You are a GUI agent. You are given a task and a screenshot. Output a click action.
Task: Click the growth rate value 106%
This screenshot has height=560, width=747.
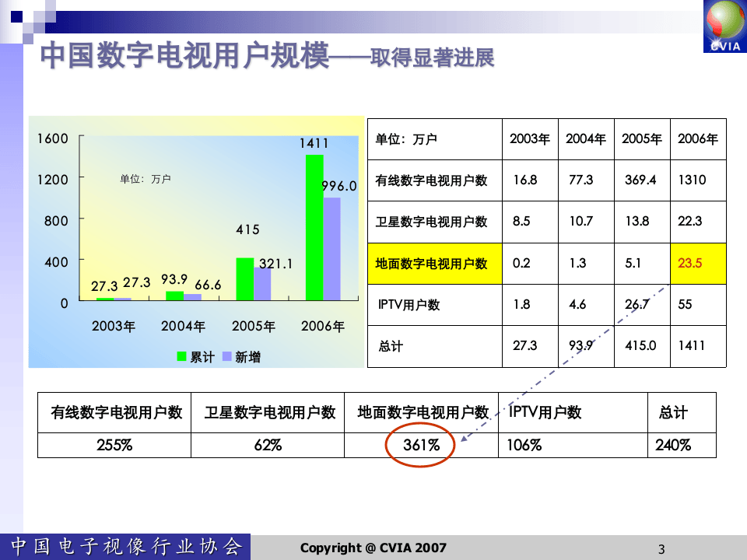coord(524,445)
